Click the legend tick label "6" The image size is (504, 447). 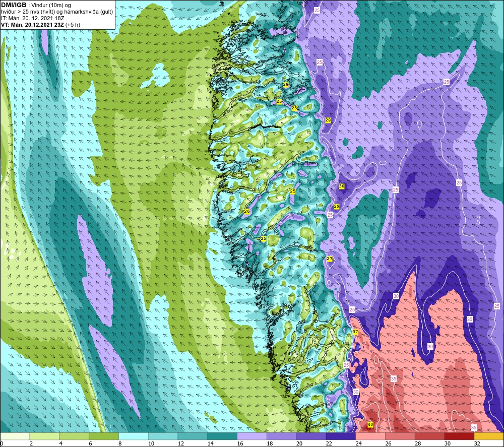point(90,443)
